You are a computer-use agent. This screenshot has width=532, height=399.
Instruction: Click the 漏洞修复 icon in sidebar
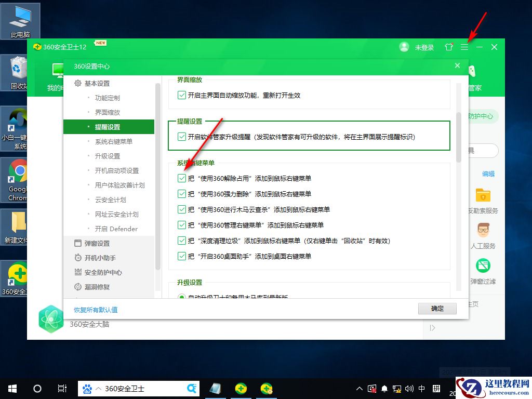78,287
